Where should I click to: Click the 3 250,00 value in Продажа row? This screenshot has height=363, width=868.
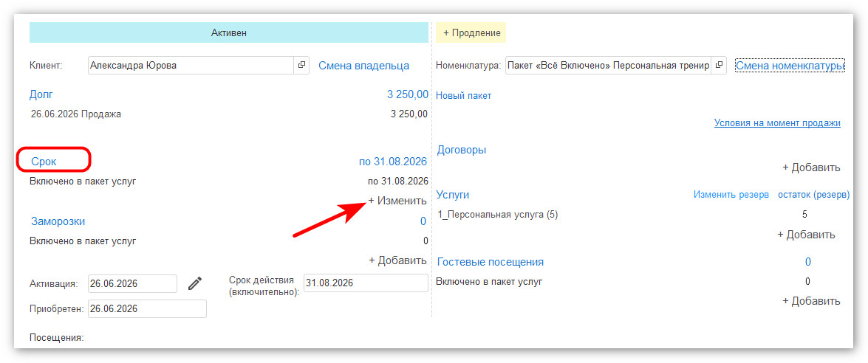point(409,114)
